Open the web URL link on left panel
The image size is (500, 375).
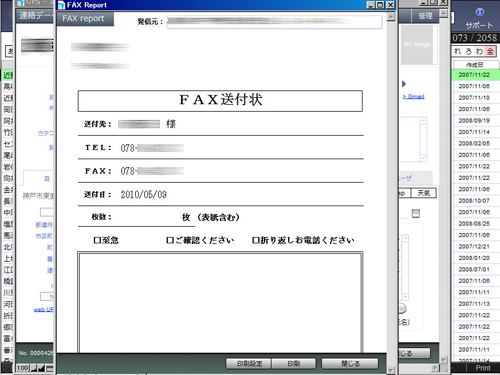coord(43,309)
